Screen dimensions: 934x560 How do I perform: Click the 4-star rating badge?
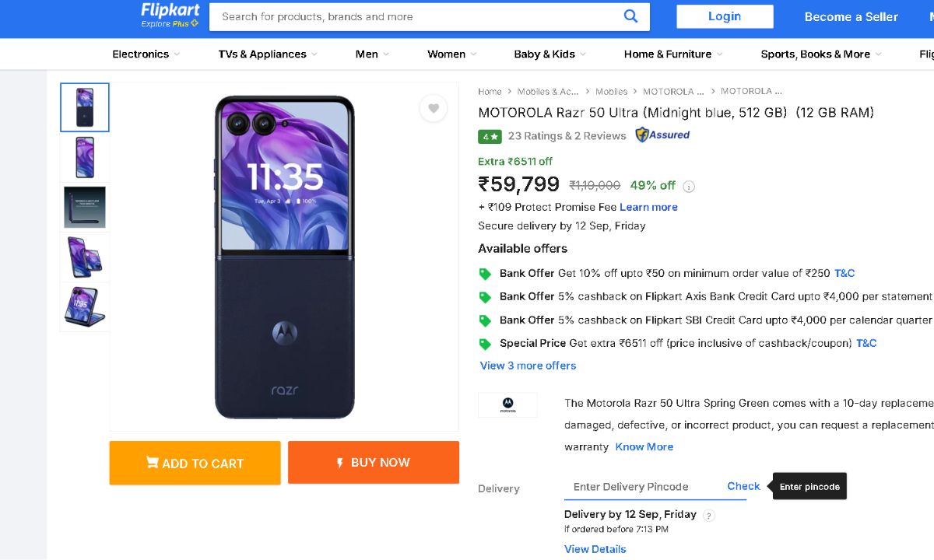click(x=490, y=136)
